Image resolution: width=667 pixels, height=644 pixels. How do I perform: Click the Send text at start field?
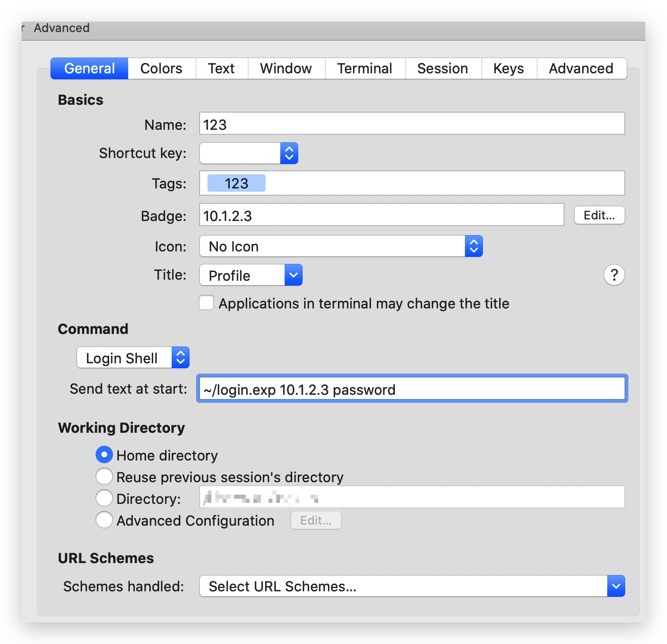point(412,389)
